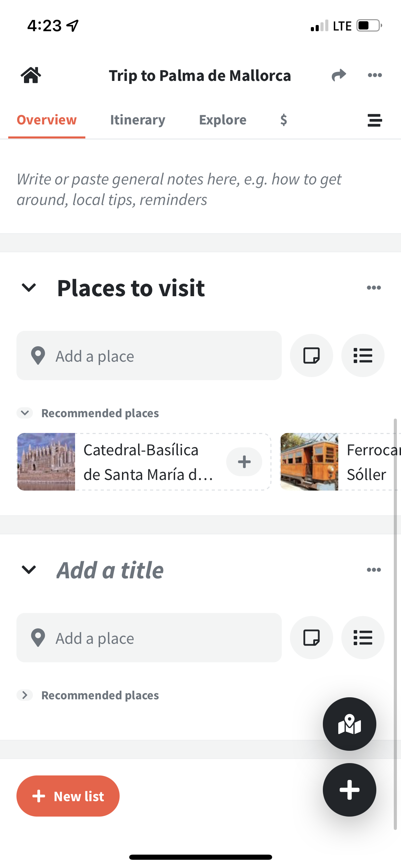This screenshot has height=868, width=401.
Task: Open trip options three-dot menu in header
Action: pos(375,75)
